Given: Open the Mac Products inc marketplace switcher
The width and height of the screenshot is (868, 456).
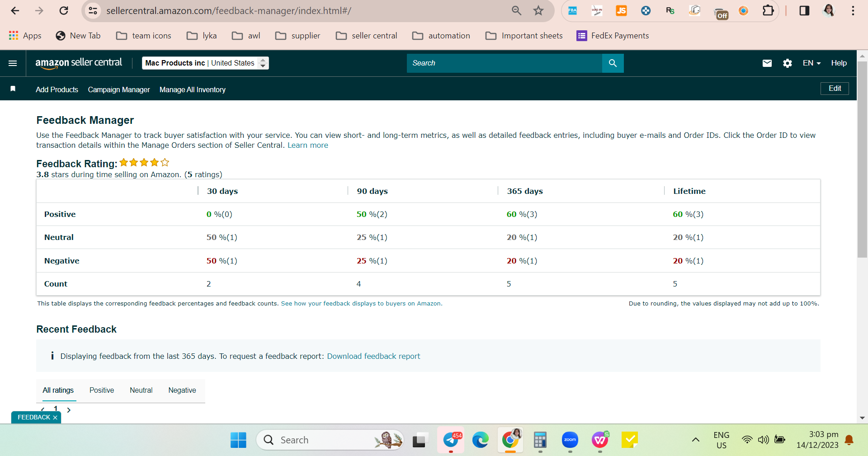Looking at the screenshot, I should pos(205,63).
